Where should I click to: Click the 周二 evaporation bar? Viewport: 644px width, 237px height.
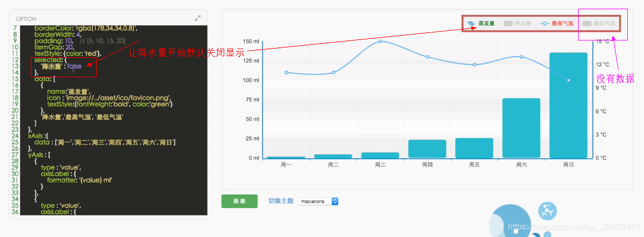[333, 156]
